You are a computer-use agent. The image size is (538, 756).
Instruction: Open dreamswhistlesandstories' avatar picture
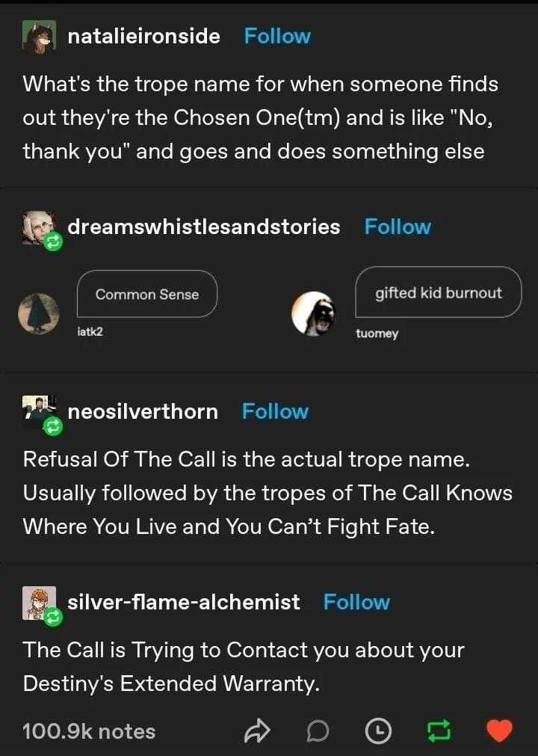coord(39,227)
